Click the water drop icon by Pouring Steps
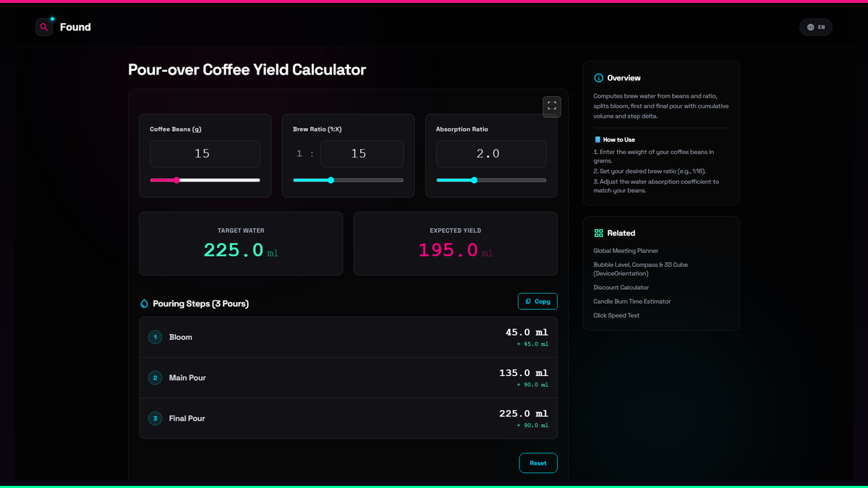Screen dimensions: 868x488 [x=144, y=304]
